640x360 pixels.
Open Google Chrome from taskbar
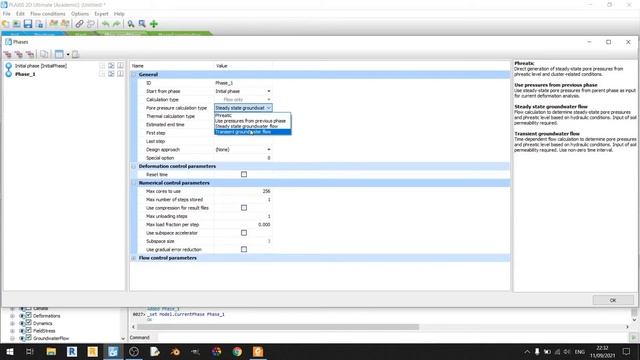pos(237,351)
